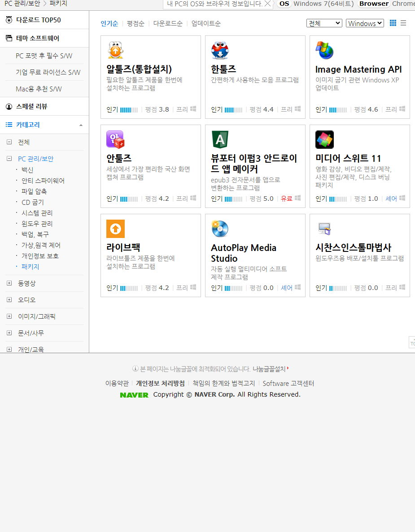Open the Windows platform dropdown
This screenshot has width=415, height=532.
click(365, 23)
